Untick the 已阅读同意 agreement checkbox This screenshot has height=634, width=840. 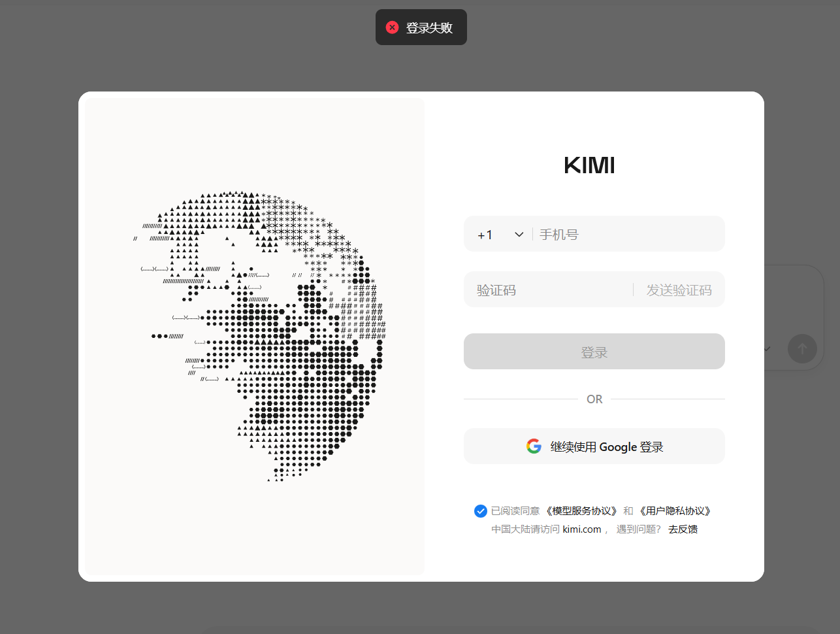(x=481, y=511)
